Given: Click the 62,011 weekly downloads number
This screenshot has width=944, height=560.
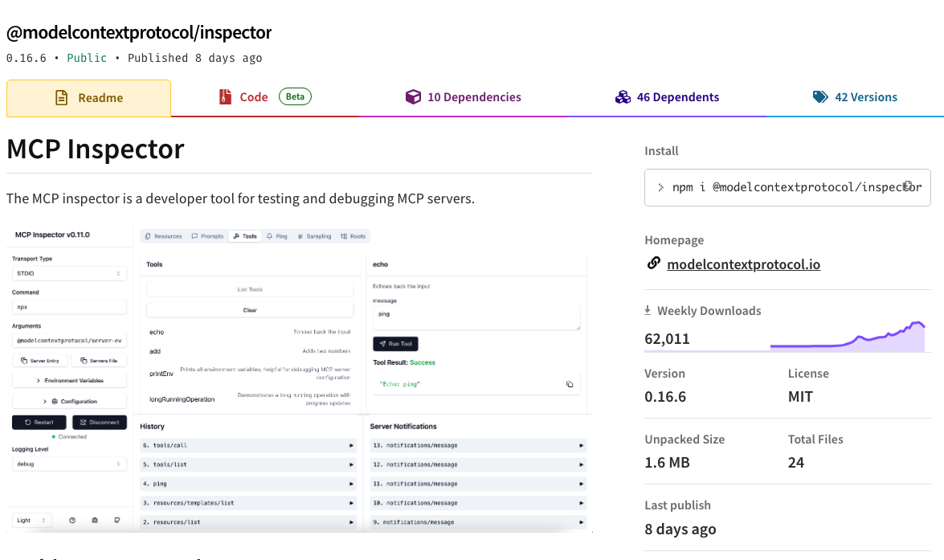Looking at the screenshot, I should (x=667, y=339).
